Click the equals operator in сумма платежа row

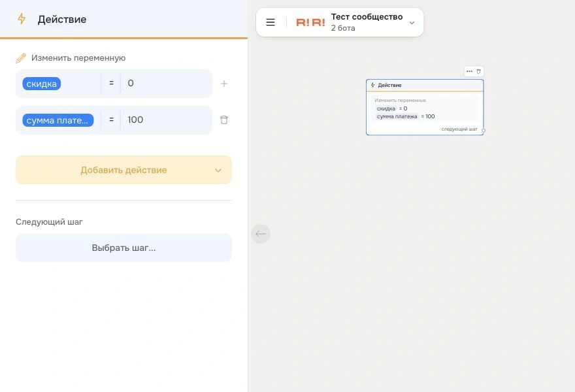point(112,120)
